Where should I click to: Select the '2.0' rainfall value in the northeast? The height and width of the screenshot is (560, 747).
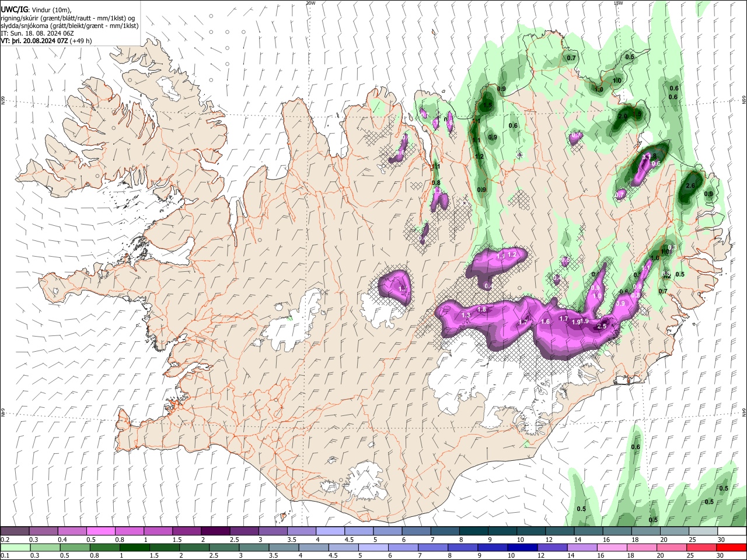point(623,117)
